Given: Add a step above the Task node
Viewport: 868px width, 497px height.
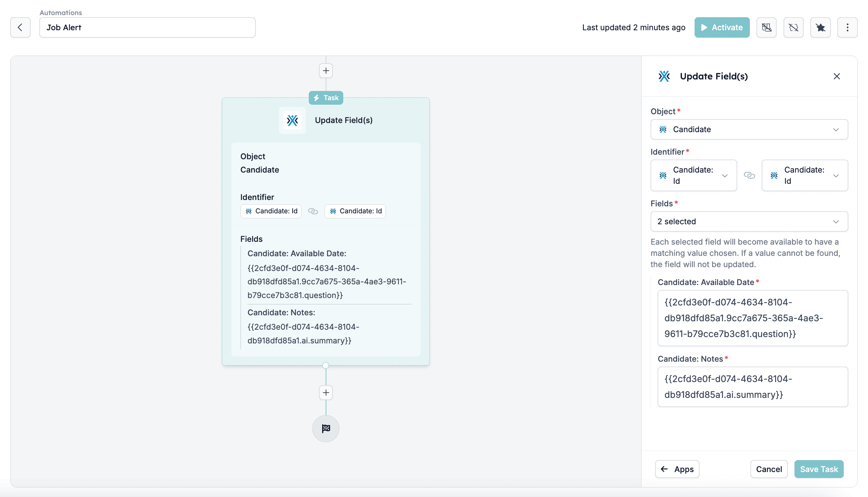Looking at the screenshot, I should click(326, 71).
